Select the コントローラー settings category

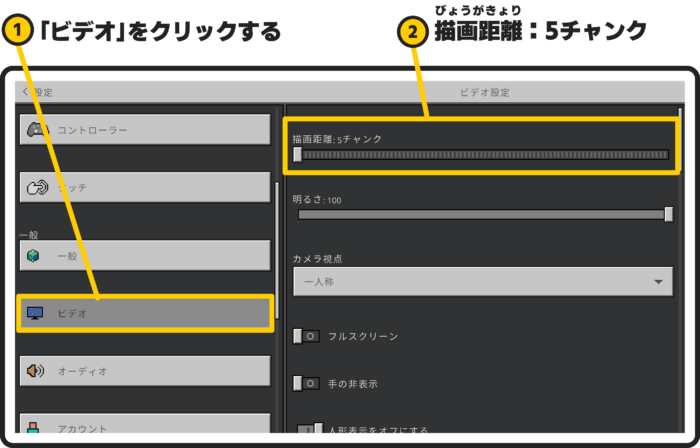pos(145,130)
